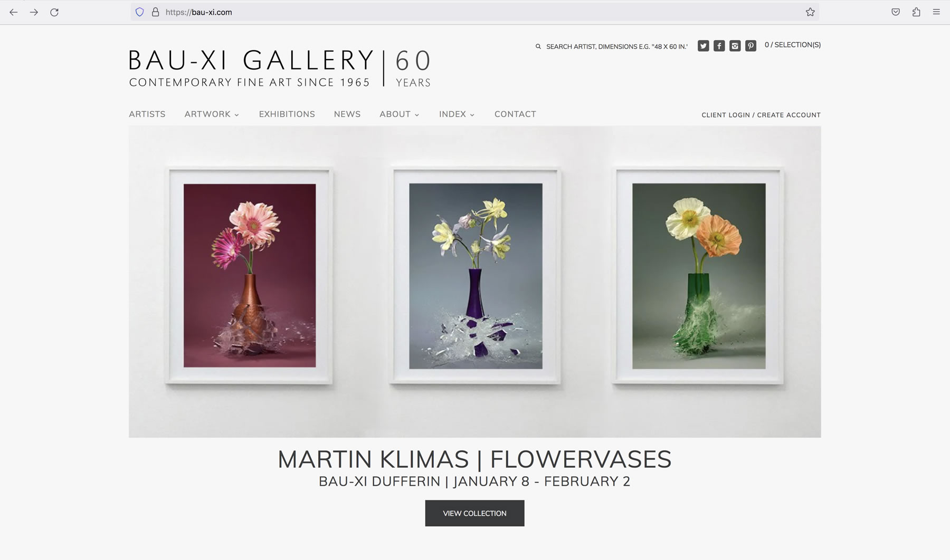The image size is (950, 560).
Task: Reload the page
Action: (54, 12)
